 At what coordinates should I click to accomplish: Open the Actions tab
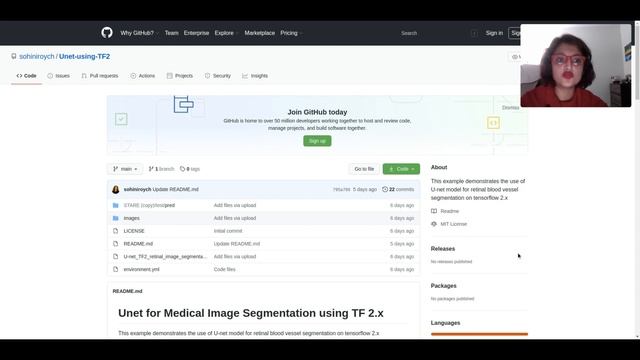pos(142,76)
